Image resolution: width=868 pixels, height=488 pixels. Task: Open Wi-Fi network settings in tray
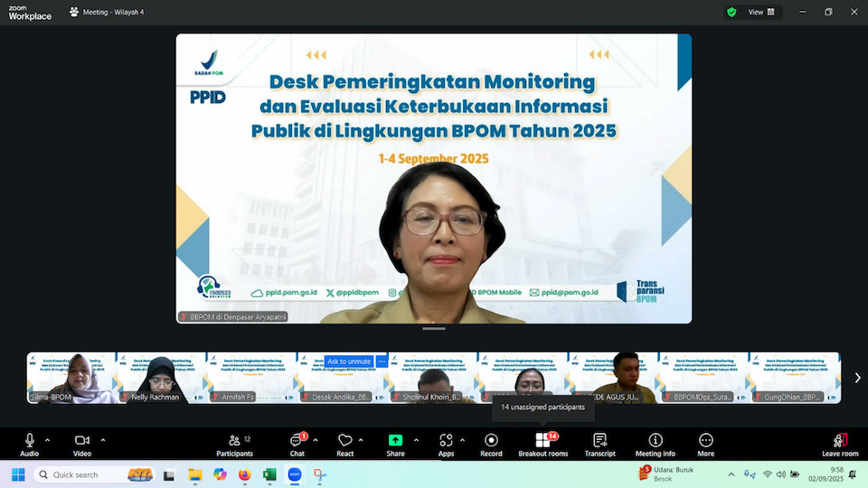coord(768,474)
